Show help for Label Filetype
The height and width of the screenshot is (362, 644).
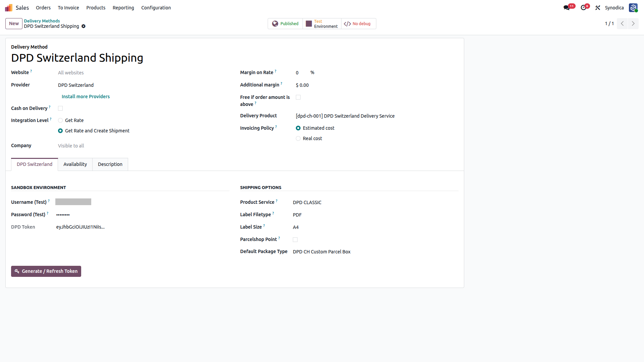(273, 213)
